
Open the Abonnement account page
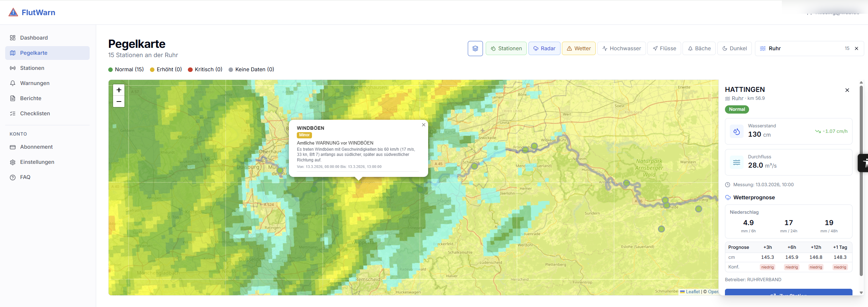point(47,147)
